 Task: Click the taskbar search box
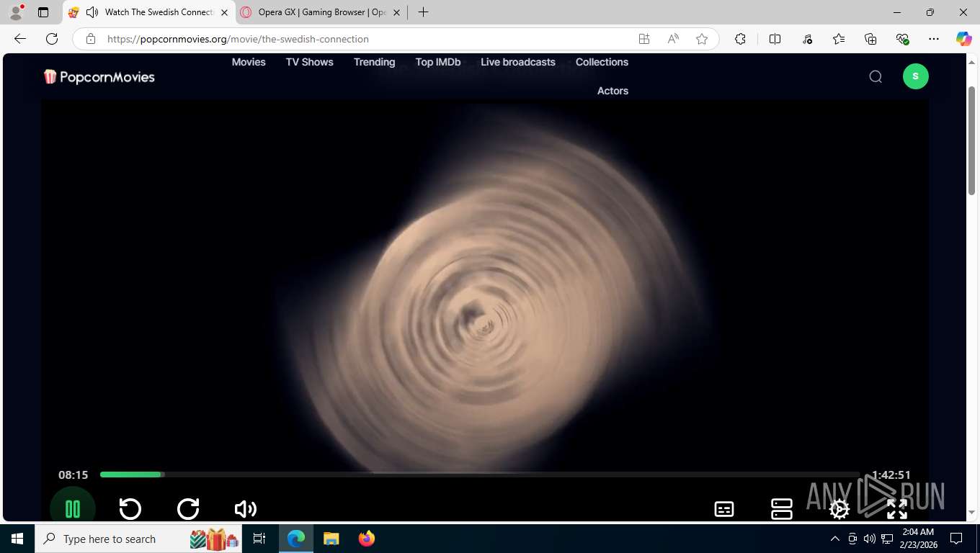pos(139,539)
